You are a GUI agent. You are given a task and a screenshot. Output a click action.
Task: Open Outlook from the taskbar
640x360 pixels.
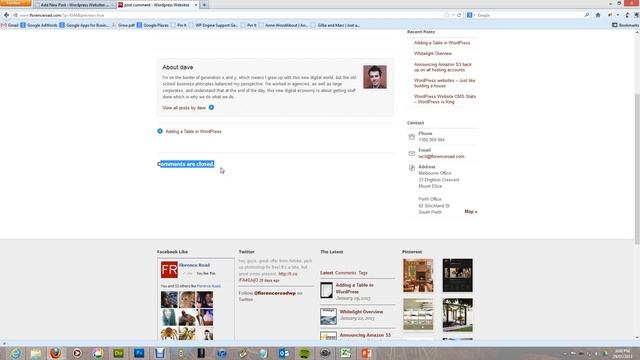coord(284,353)
